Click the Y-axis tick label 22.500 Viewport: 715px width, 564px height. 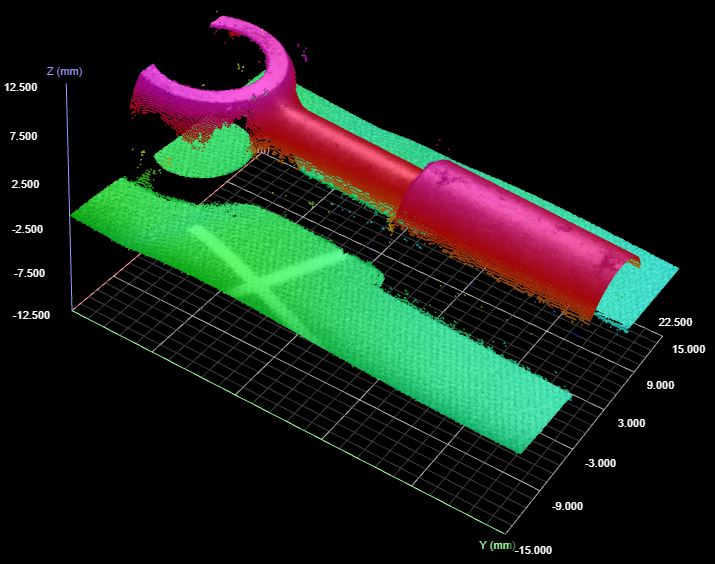pyautogui.click(x=675, y=322)
